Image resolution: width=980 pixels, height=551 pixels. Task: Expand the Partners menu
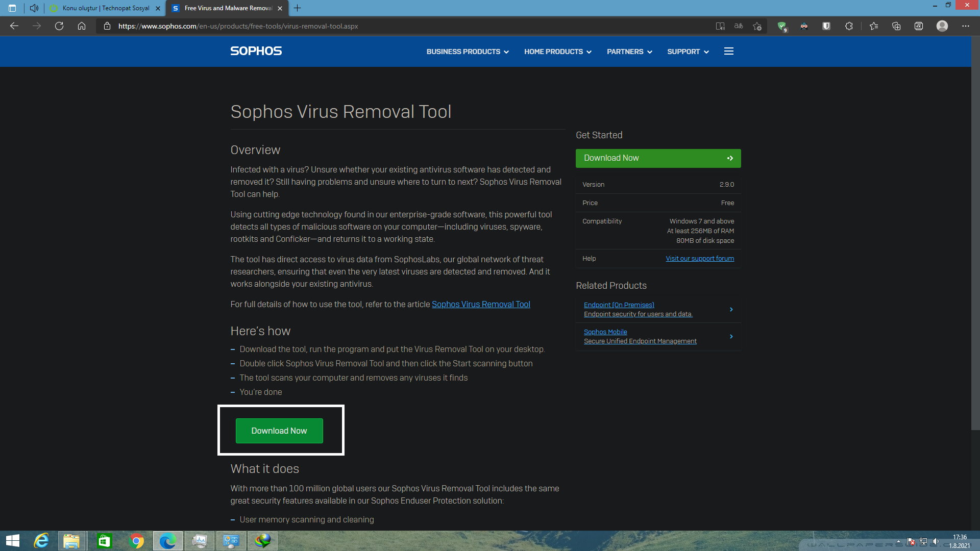(x=629, y=52)
